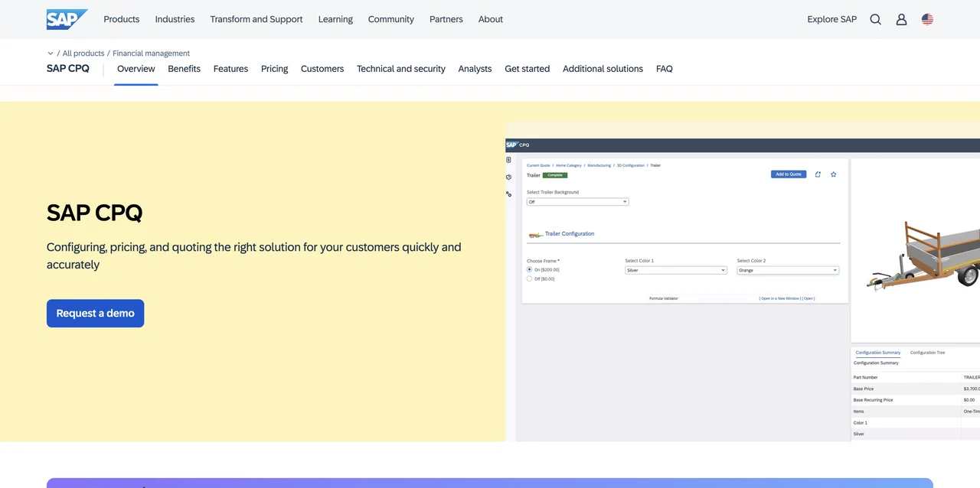Open the user account icon
The image size is (980, 488).
click(901, 19)
